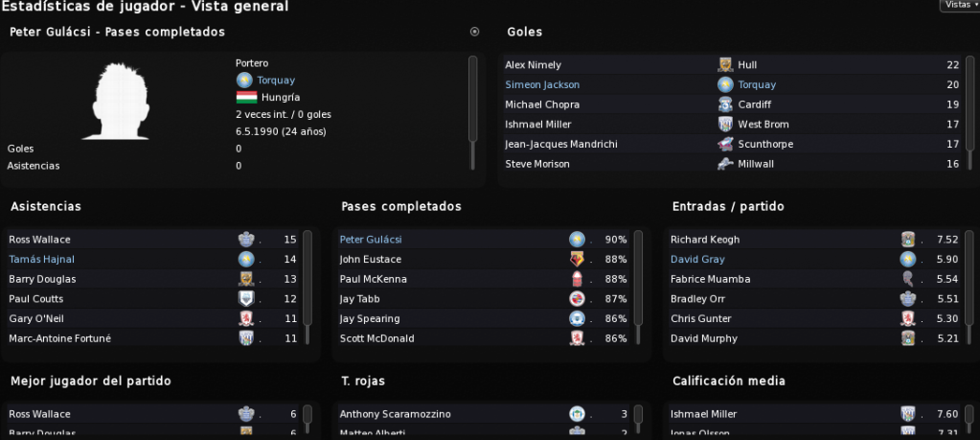
Task: Click the Millwall badge beside Steve Morison
Action: coord(725,163)
